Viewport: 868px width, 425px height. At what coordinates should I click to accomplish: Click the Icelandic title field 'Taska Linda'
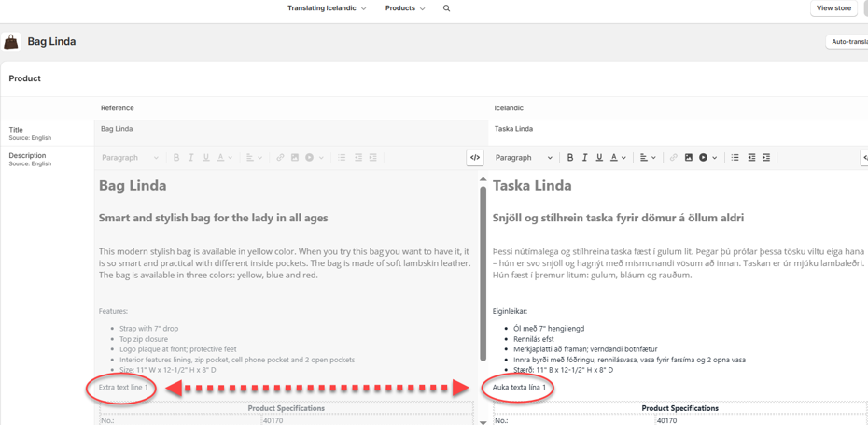(x=653, y=129)
